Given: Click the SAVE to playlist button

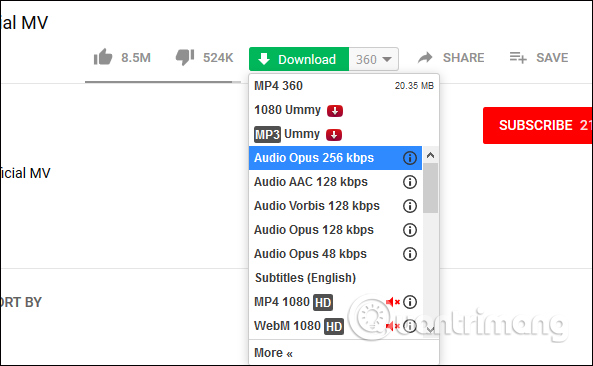Looking at the screenshot, I should pos(539,57).
